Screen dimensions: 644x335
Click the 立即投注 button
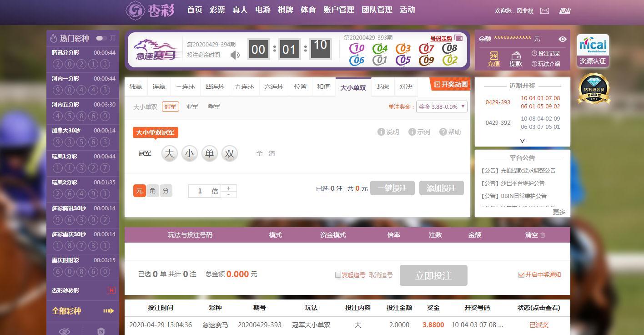click(433, 275)
